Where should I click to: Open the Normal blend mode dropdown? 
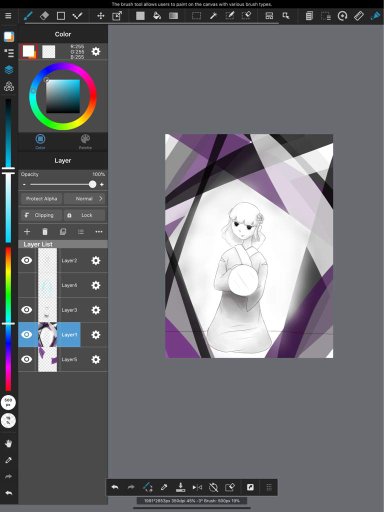pyautogui.click(x=84, y=199)
